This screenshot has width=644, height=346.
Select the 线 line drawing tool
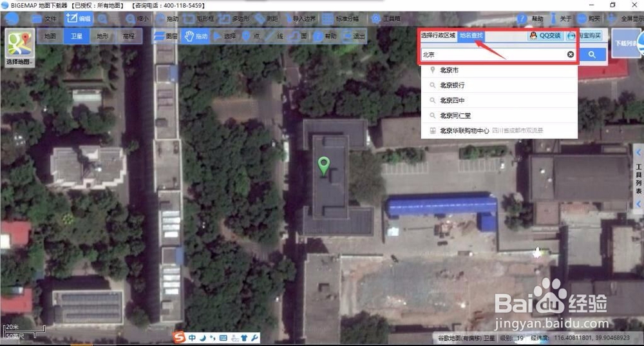[x=275, y=36]
